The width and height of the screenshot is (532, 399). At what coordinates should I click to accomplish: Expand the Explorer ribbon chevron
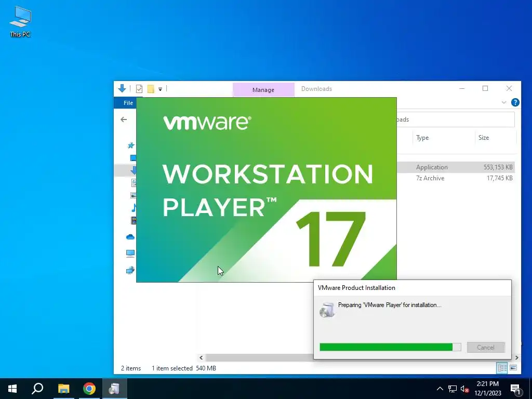pyautogui.click(x=504, y=102)
